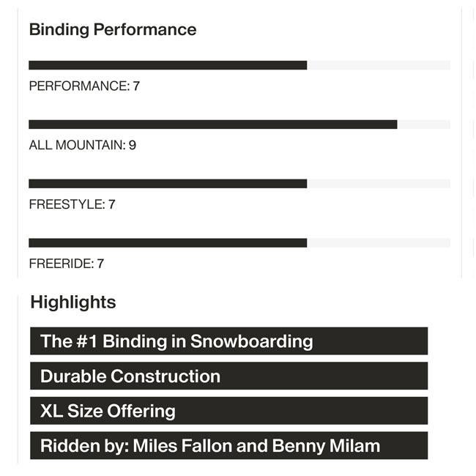Screen dimensions: 476x476
Task: Select the FREESTYLE: 7 label
Action: coord(72,205)
